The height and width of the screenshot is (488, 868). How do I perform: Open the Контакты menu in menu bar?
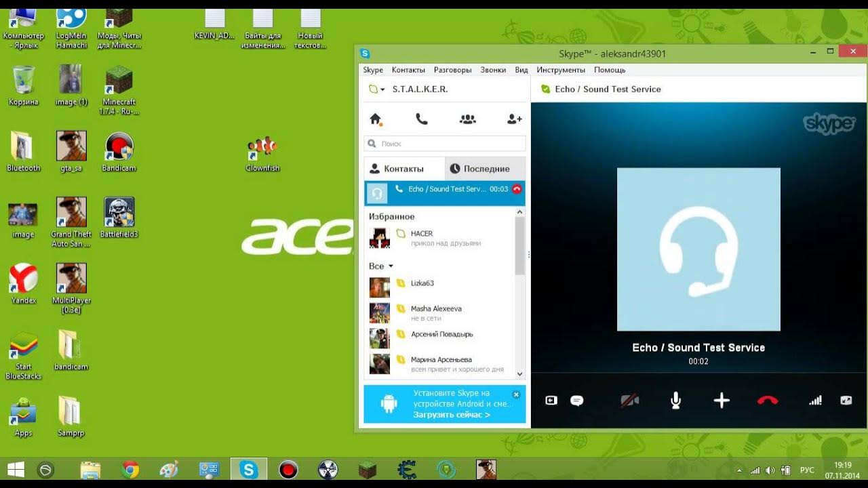tap(408, 70)
